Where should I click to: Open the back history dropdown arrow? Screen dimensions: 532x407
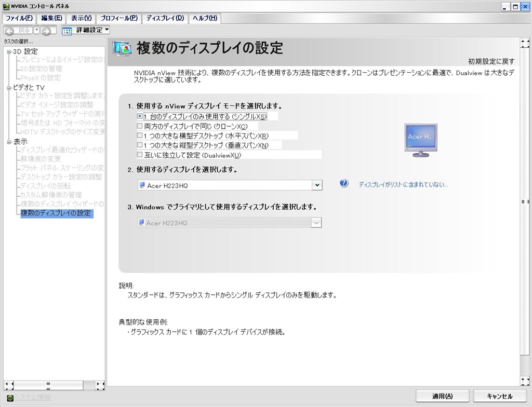click(x=36, y=30)
